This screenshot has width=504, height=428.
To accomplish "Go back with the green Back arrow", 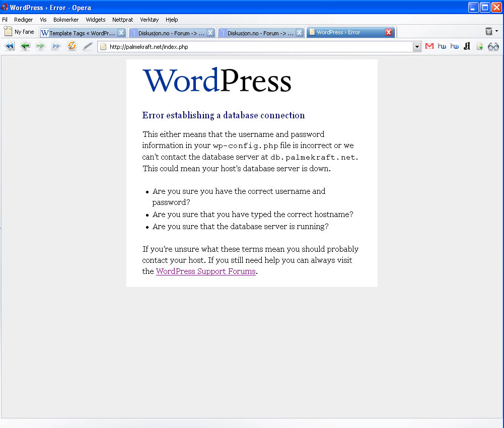I will point(25,46).
